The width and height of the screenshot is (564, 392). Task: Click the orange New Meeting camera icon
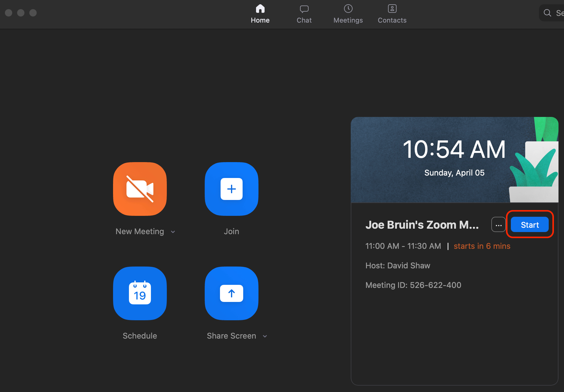click(x=140, y=189)
